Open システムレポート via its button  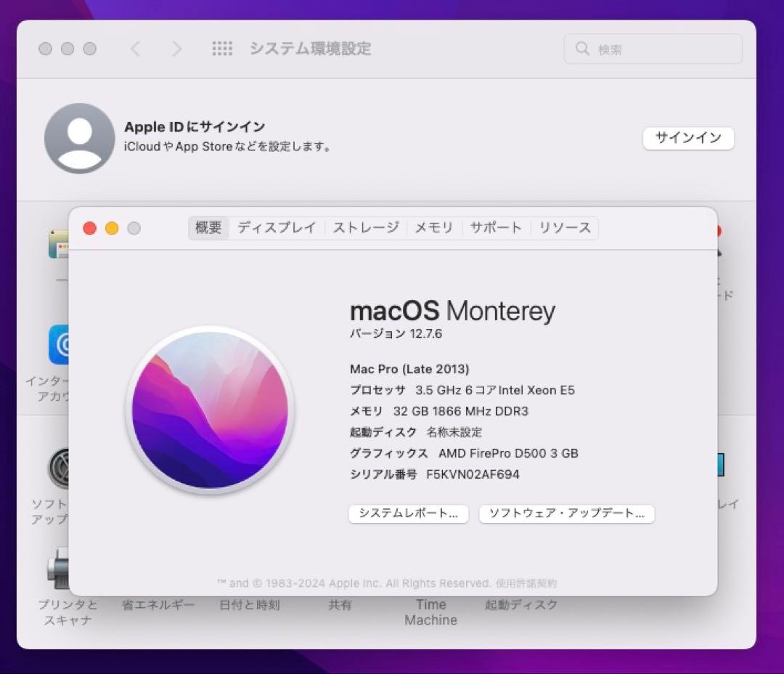click(x=408, y=513)
